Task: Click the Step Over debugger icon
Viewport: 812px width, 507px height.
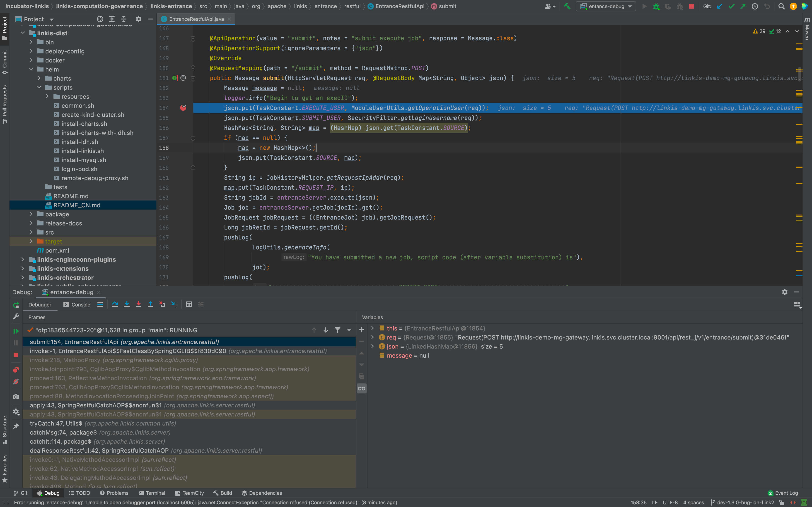Action: pyautogui.click(x=115, y=304)
